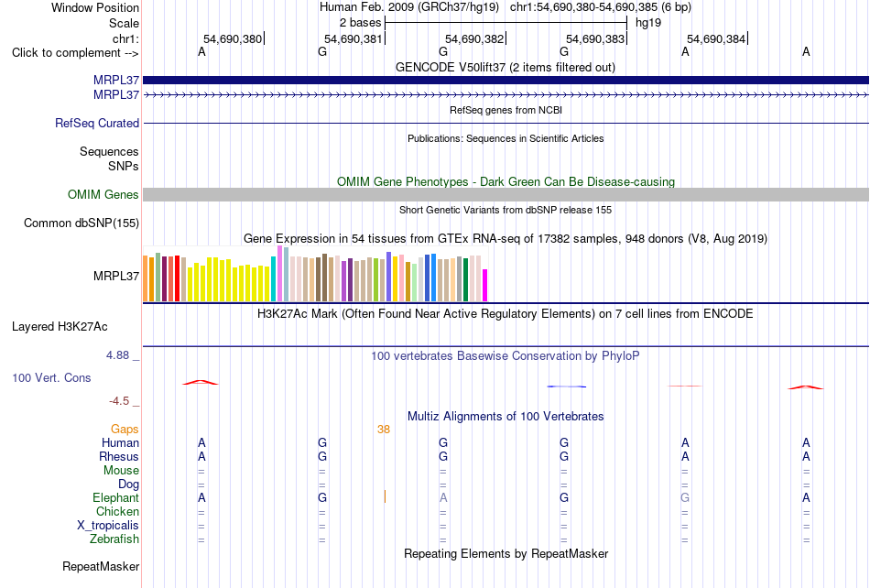This screenshot has height=588, width=870.
Task: Open the RefSeq Curated track label
Action: pyautogui.click(x=96, y=123)
